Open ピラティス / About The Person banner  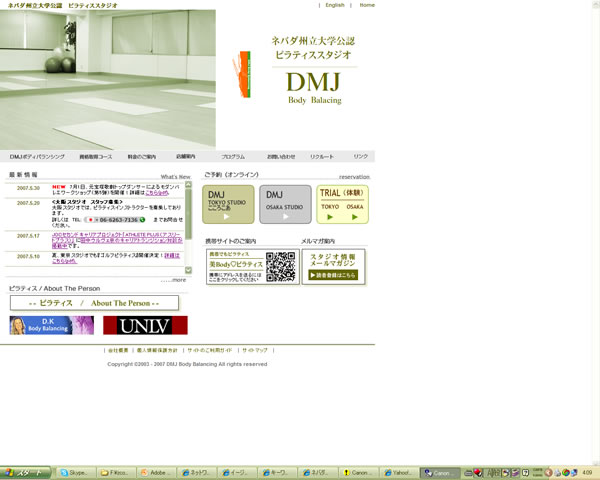[x=94, y=303]
